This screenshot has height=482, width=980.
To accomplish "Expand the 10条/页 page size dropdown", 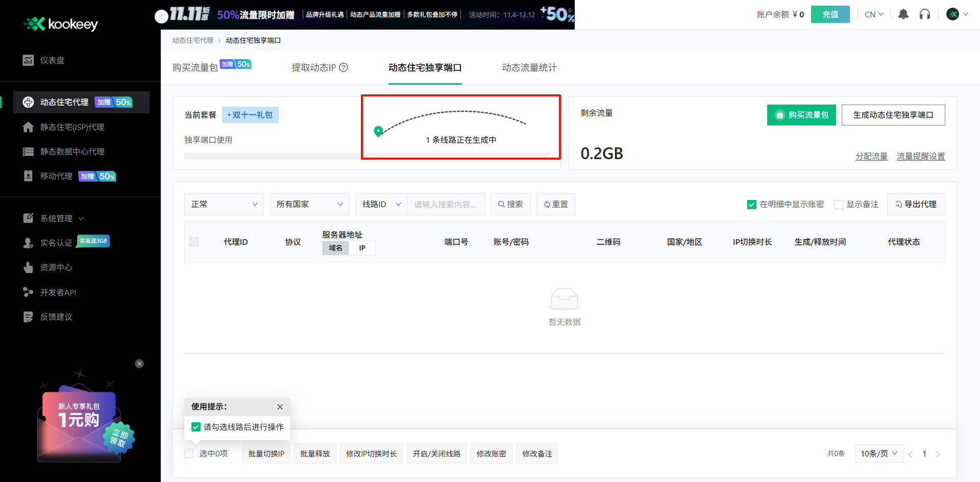I will coord(879,453).
